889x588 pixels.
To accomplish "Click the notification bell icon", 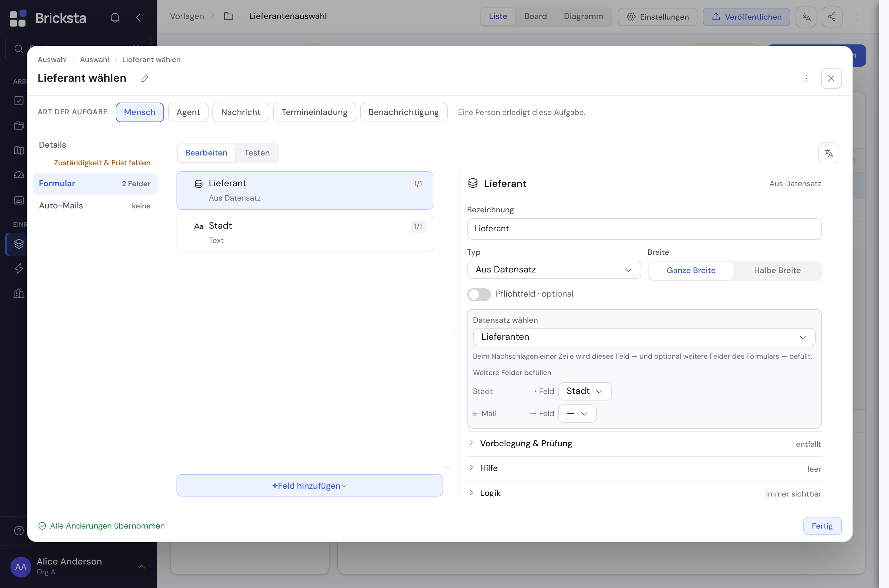I will point(115,18).
